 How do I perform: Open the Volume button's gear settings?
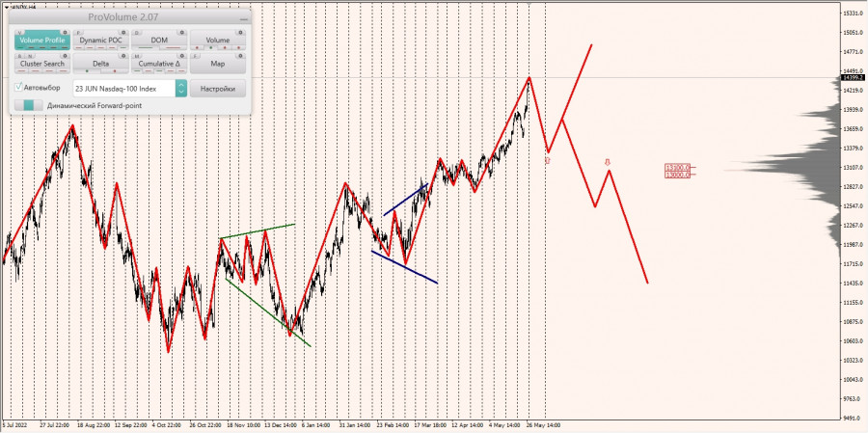click(241, 33)
